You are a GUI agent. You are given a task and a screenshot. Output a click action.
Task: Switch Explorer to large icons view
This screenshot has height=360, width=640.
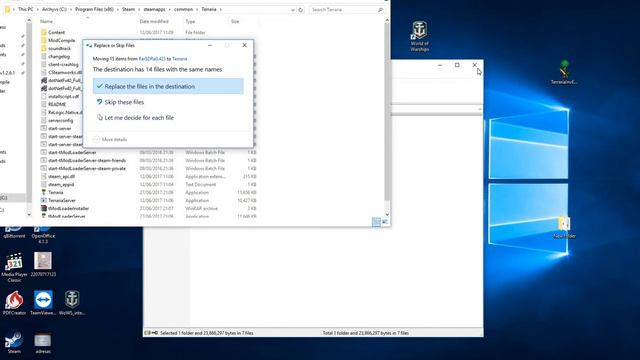point(384,222)
